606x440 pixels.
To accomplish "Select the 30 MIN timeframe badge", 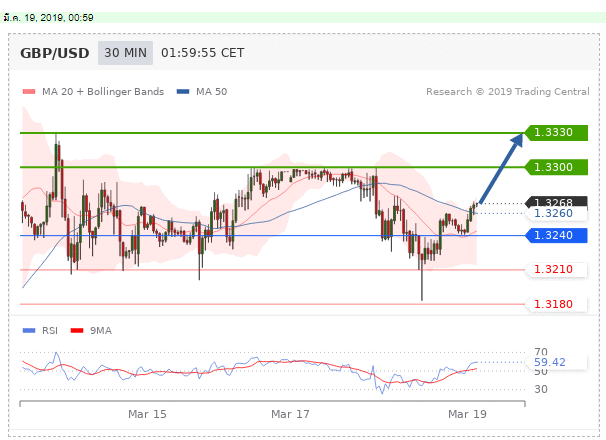I will pyautogui.click(x=125, y=53).
